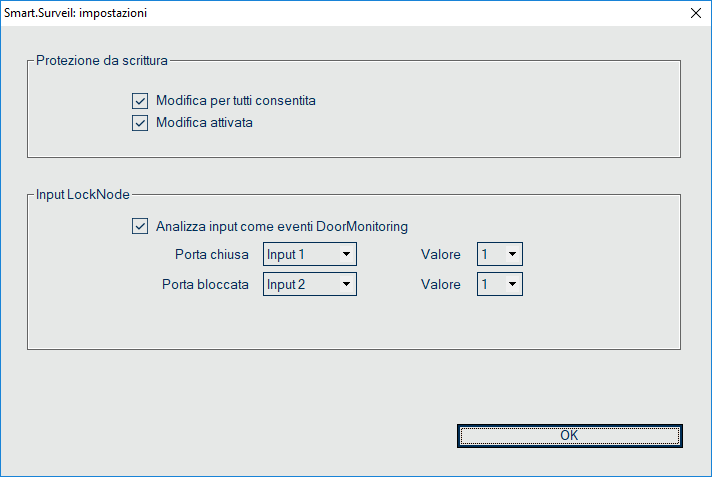712x477 pixels.
Task: Click the 'Valore' label beside Input 1
Action: pyautogui.click(x=441, y=255)
